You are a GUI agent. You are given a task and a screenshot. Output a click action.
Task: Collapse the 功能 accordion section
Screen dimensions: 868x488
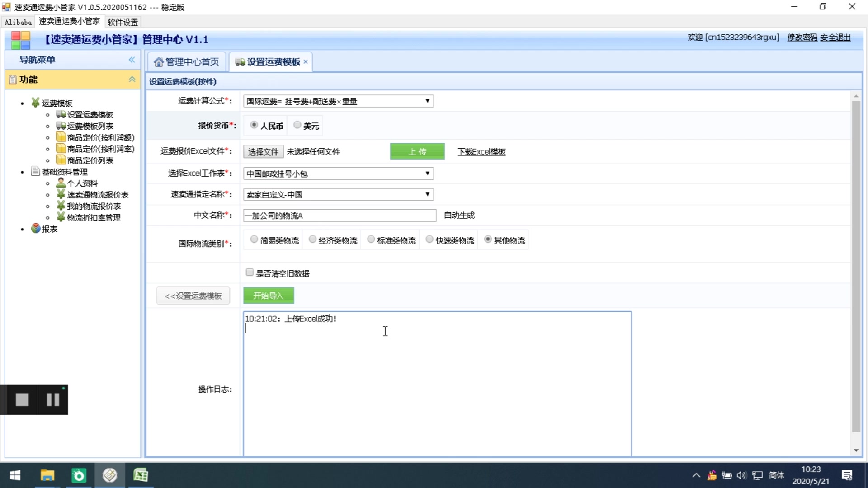pyautogui.click(x=132, y=80)
